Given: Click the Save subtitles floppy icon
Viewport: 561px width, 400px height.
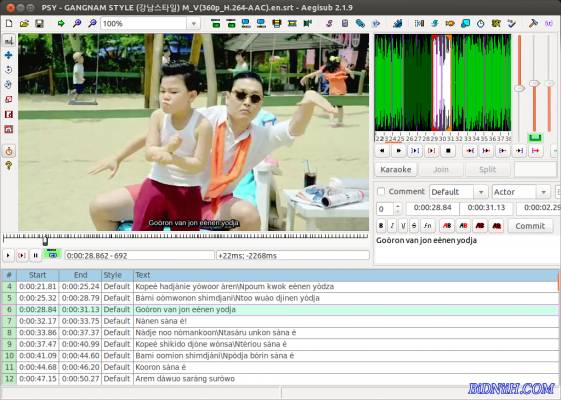Looking at the screenshot, I should pos(39,24).
